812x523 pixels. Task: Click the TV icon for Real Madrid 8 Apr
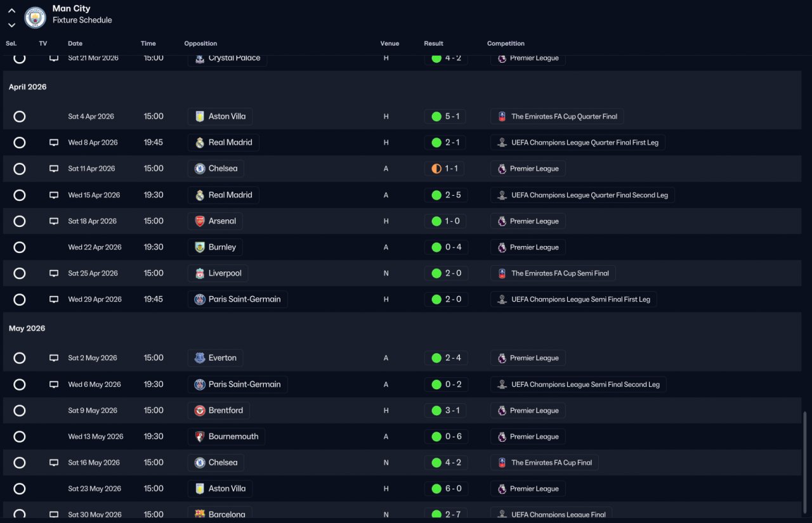tap(54, 143)
